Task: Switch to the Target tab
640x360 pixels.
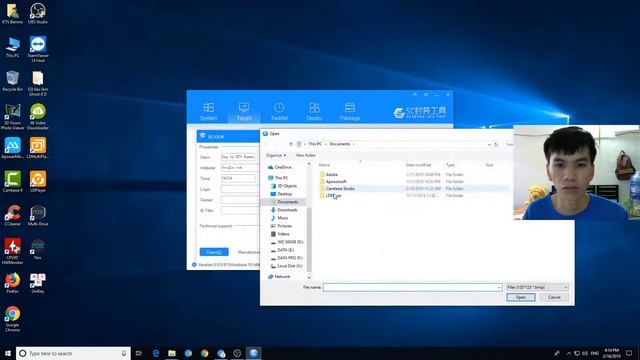Action: (244, 111)
